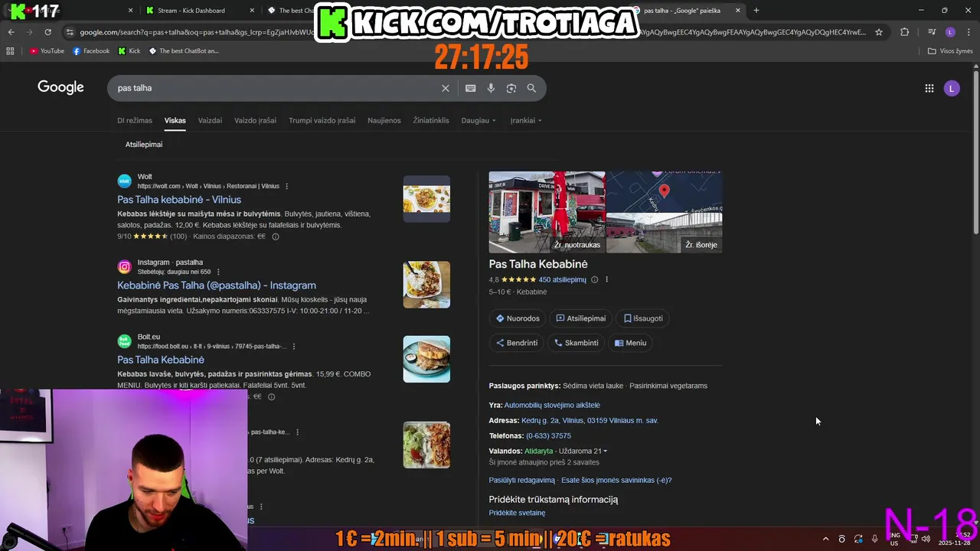
Task: Open system tray hidden icons arrow
Action: tap(825, 539)
